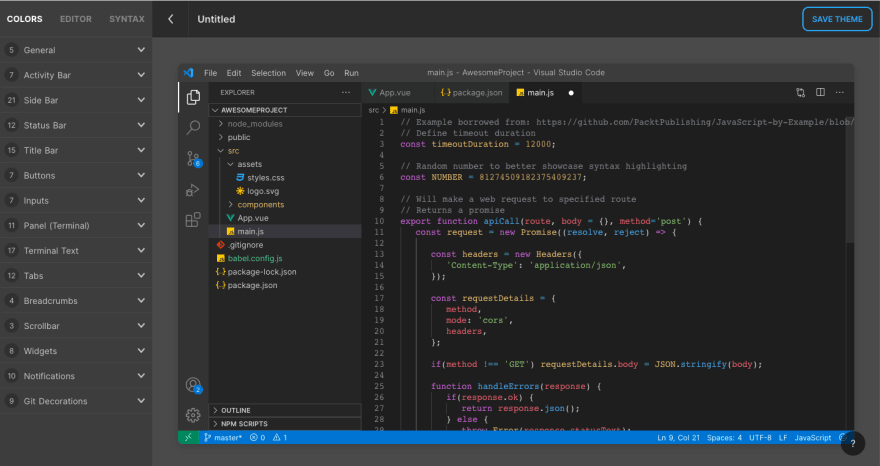Click the master branch in status bar
Viewport: 880px width, 466px height.
click(x=223, y=437)
